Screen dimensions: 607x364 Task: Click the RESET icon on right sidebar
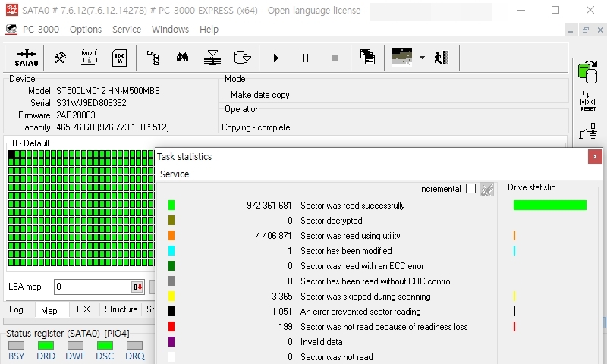pos(588,102)
